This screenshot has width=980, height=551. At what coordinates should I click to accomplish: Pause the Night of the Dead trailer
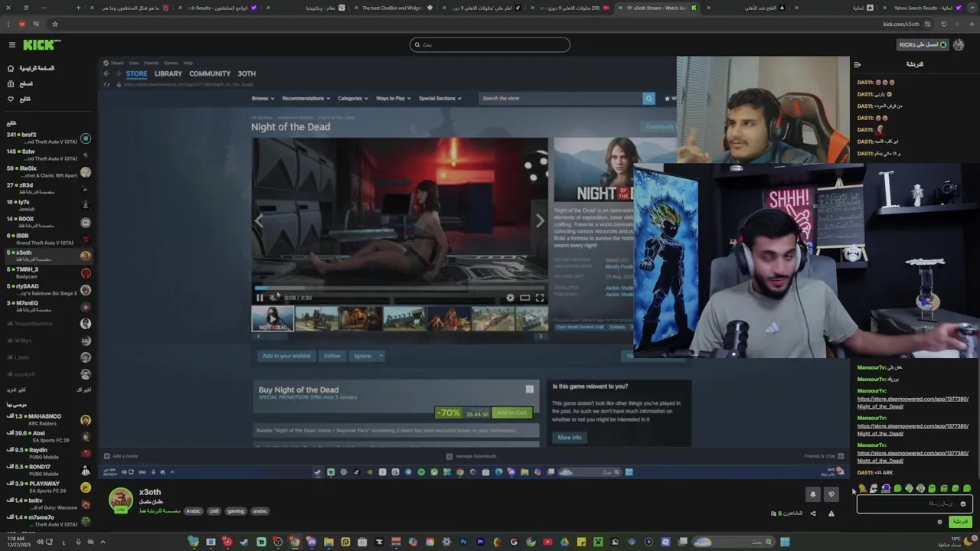[260, 298]
